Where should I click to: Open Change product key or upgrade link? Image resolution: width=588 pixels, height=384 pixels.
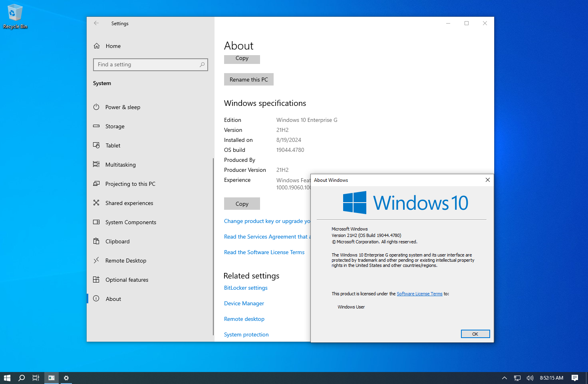pyautogui.click(x=267, y=221)
